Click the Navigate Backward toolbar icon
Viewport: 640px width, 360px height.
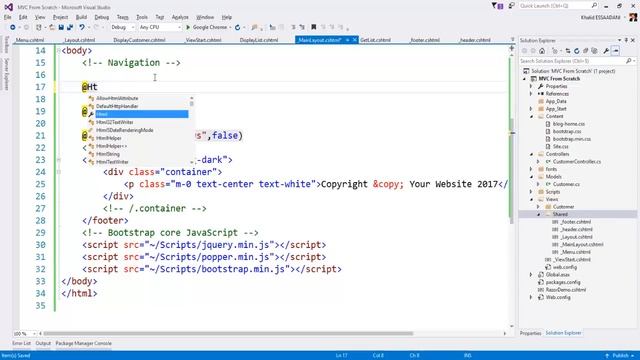click(x=13, y=27)
